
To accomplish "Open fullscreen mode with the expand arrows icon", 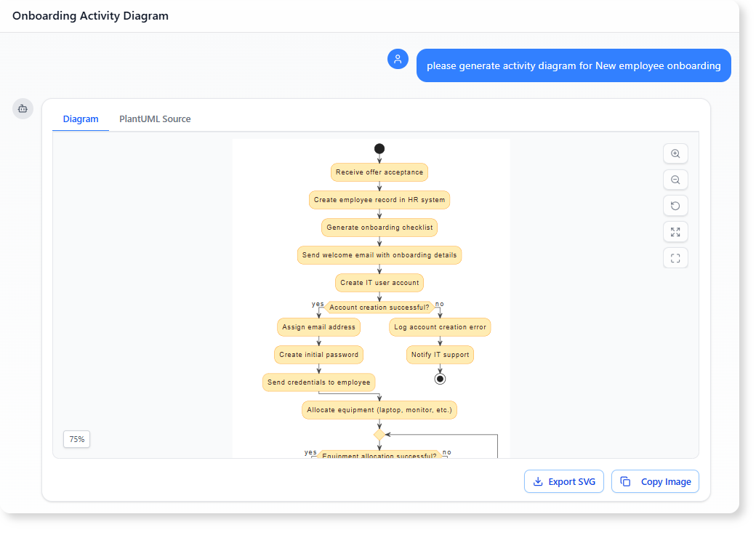I will (675, 232).
